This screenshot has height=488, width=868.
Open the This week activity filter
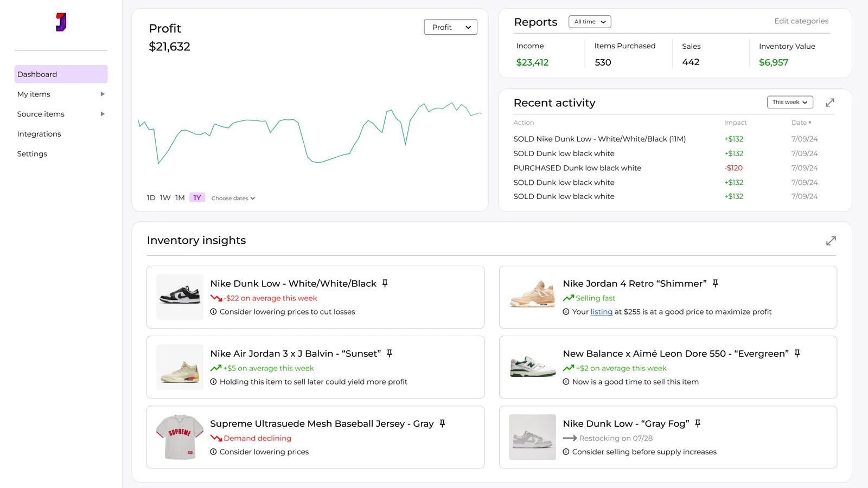click(x=790, y=102)
